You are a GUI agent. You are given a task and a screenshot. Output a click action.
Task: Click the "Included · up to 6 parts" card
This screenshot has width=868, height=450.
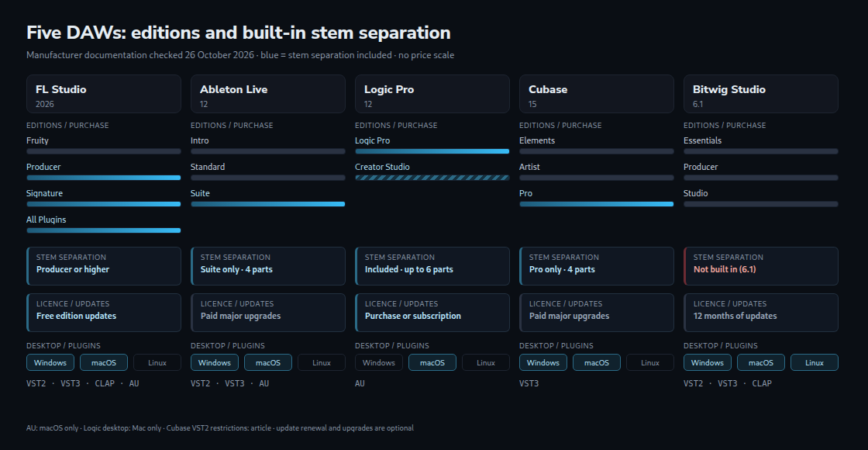(432, 266)
